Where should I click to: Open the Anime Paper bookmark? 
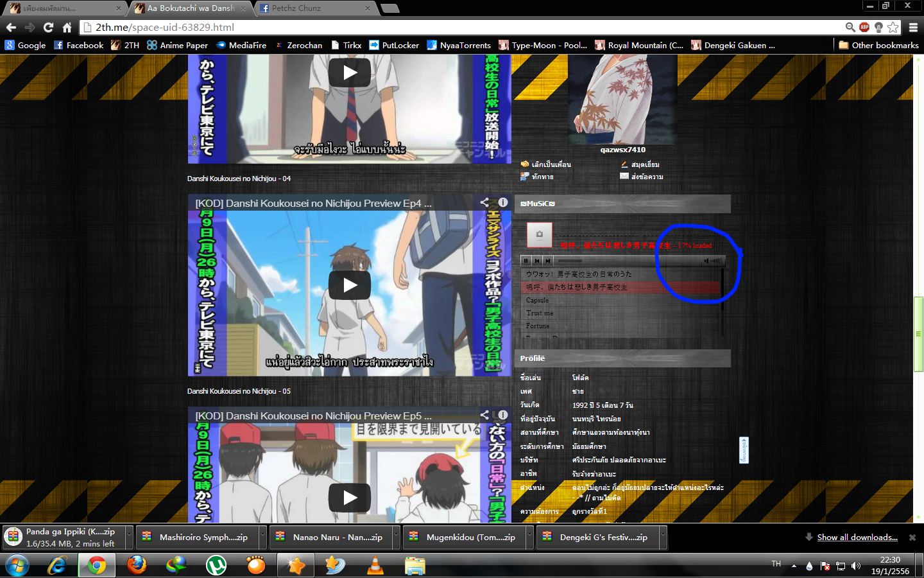coord(177,45)
